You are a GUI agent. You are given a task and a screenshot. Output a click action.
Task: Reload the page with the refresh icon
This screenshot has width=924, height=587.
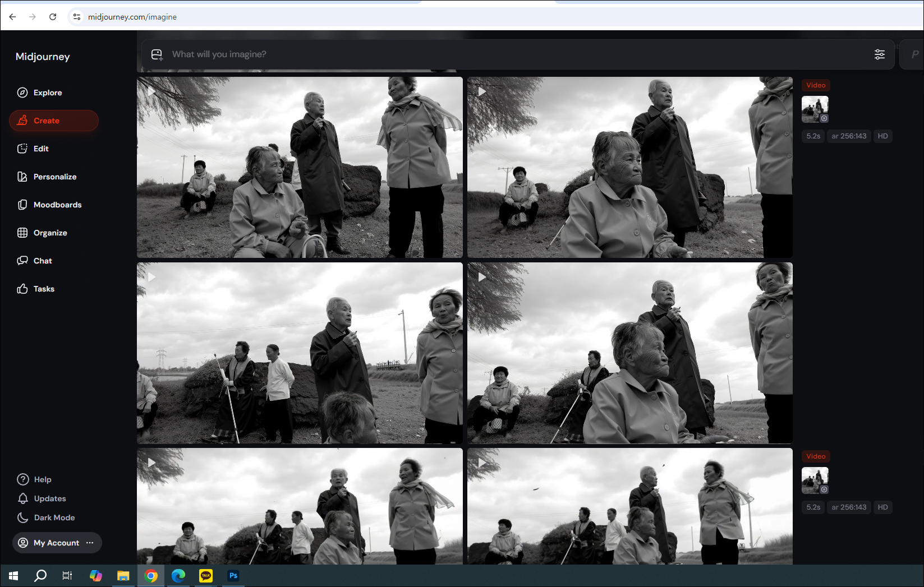[53, 17]
